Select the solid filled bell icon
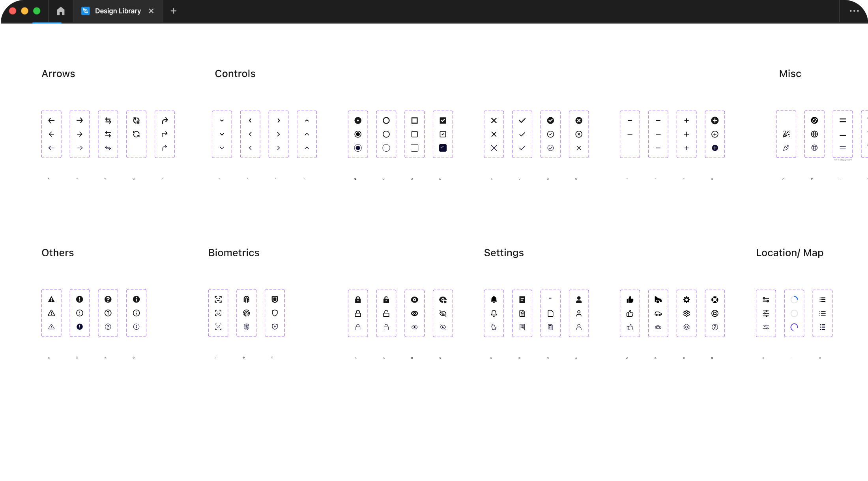Image resolution: width=868 pixels, height=481 pixels. point(494,300)
